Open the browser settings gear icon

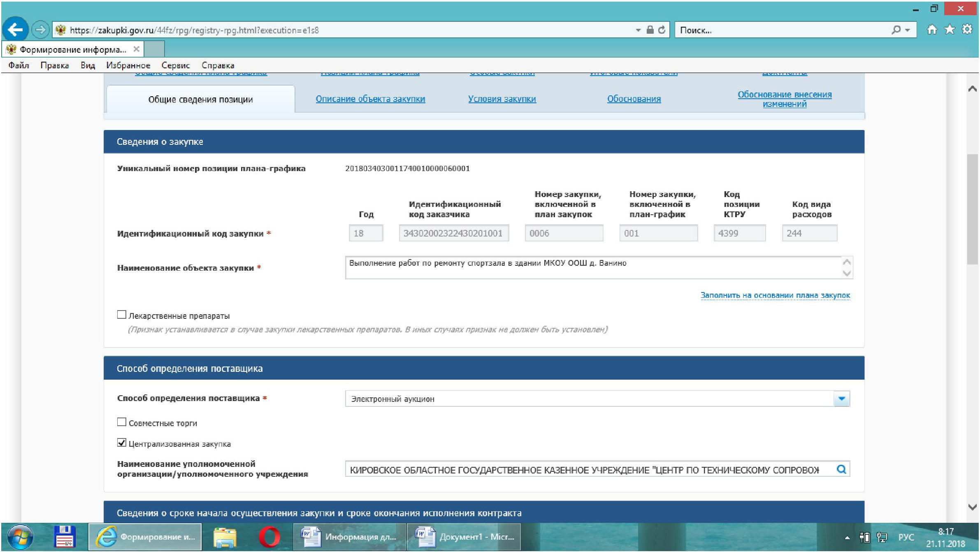tap(967, 30)
